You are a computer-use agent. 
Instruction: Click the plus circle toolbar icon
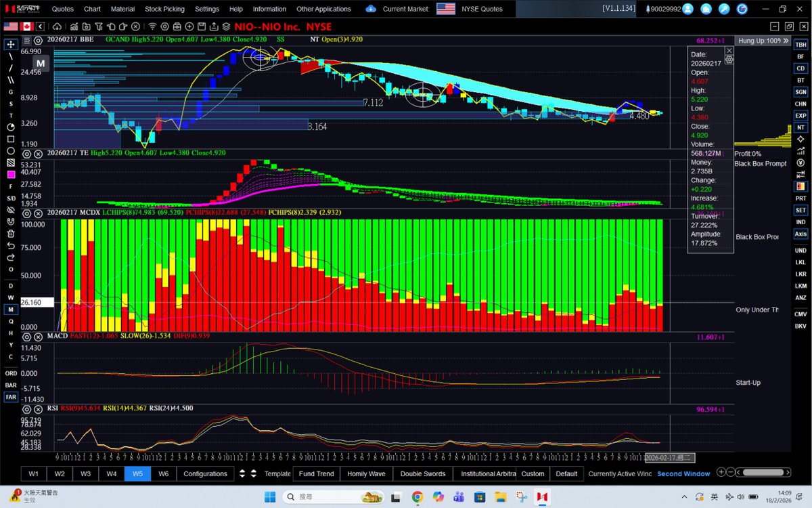[x=189, y=26]
